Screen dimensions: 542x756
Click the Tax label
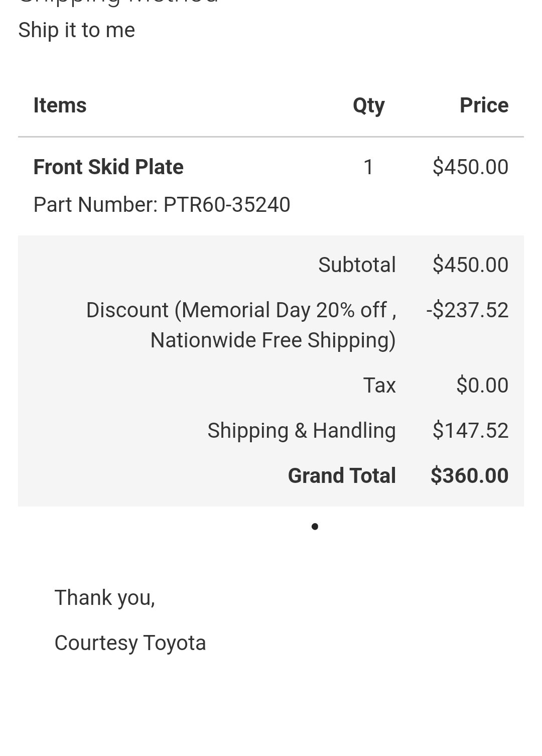pyautogui.click(x=379, y=386)
